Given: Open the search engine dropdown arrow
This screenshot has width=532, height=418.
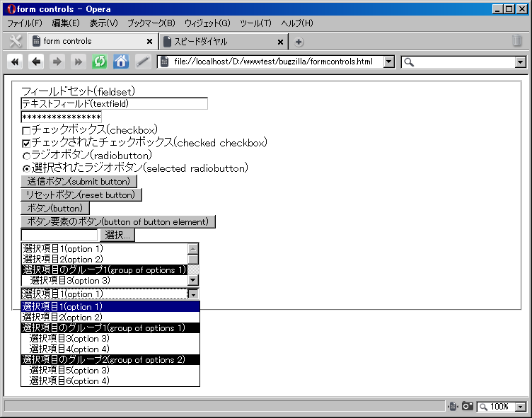Looking at the screenshot, I should coord(521,62).
